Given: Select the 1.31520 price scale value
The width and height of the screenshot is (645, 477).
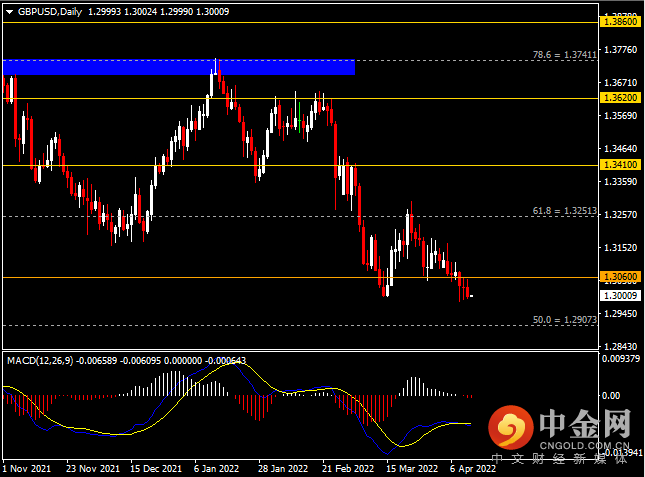Looking at the screenshot, I should click(x=620, y=248).
